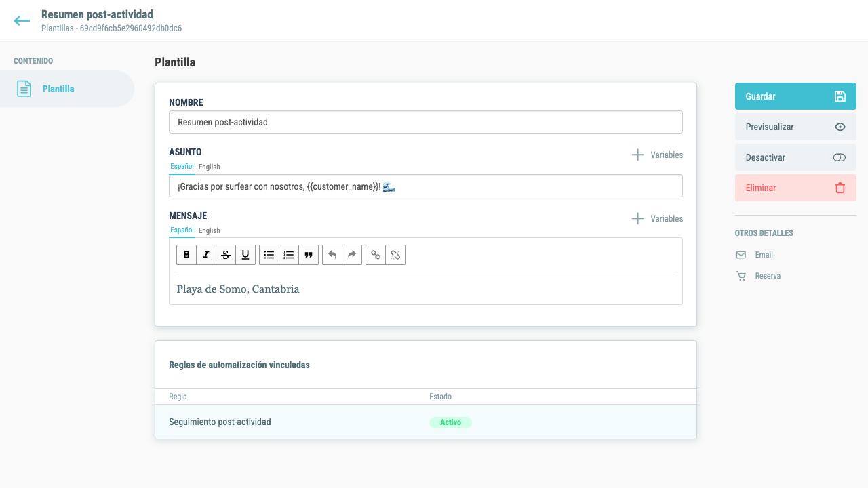Open the Email detail link
The height and width of the screenshot is (488, 868).
764,255
